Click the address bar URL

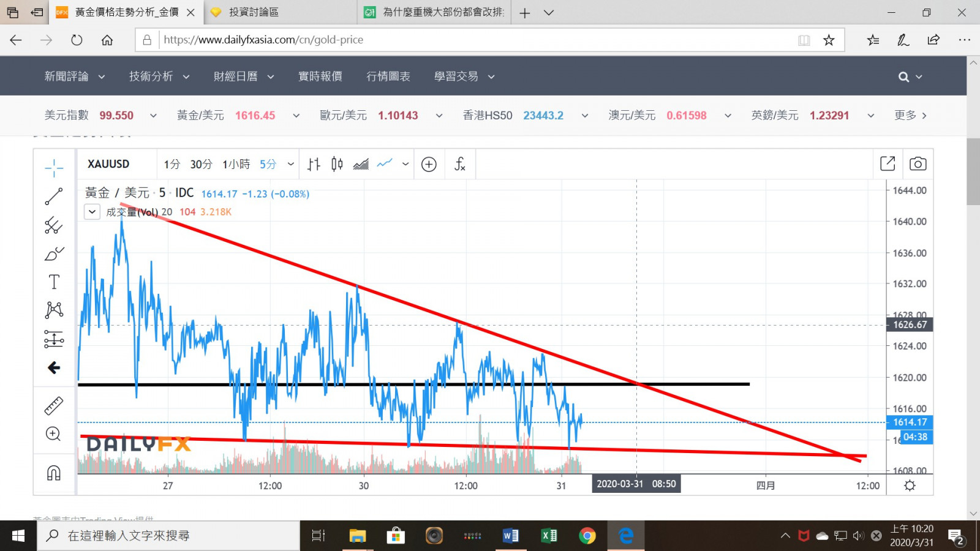pyautogui.click(x=263, y=40)
